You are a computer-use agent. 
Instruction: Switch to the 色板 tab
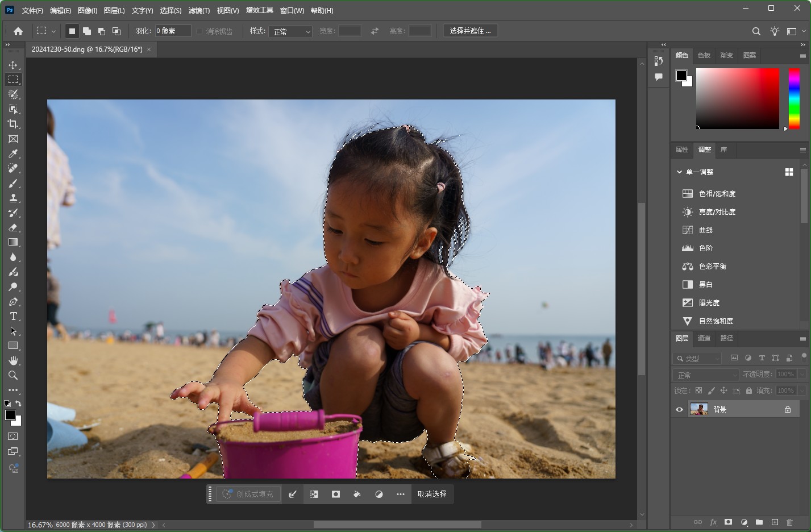point(704,55)
